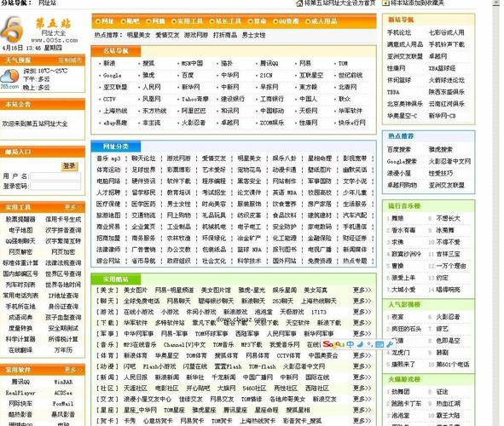Open the 电脑网络 category
Screen dimensions: 504x426
coord(108,181)
